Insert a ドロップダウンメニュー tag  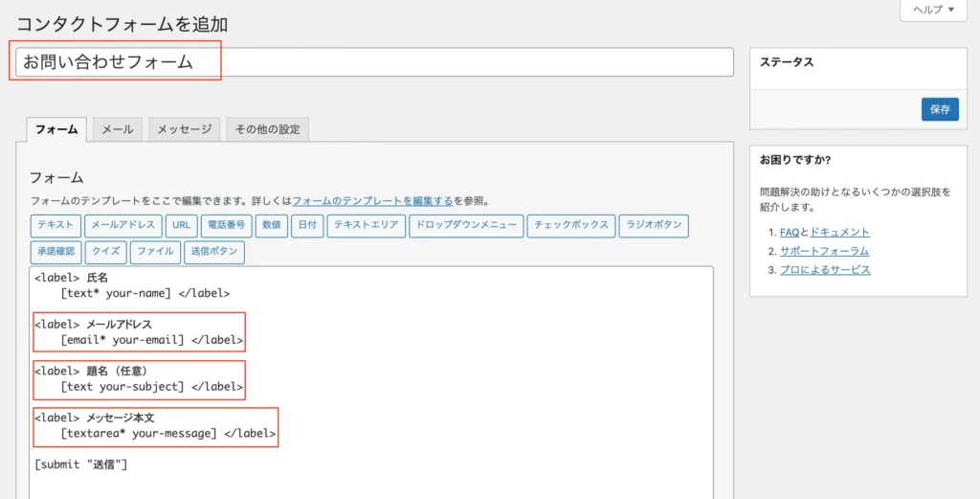point(466,226)
